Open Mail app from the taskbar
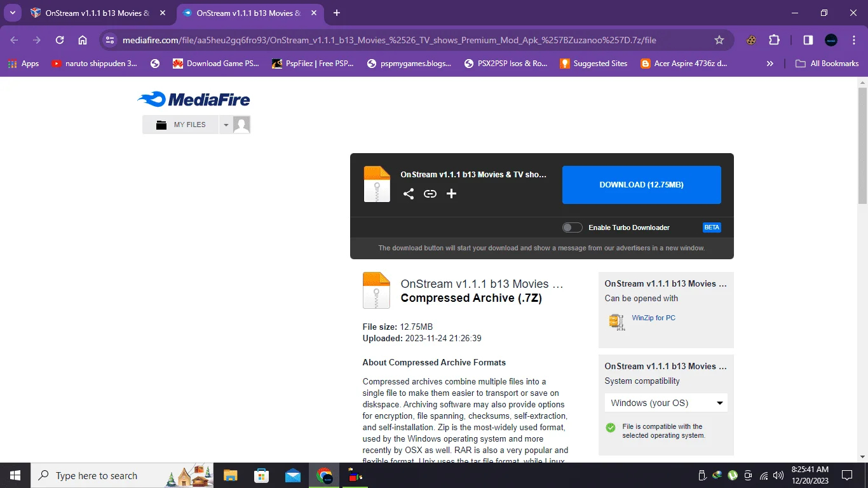868x488 pixels. (293, 475)
